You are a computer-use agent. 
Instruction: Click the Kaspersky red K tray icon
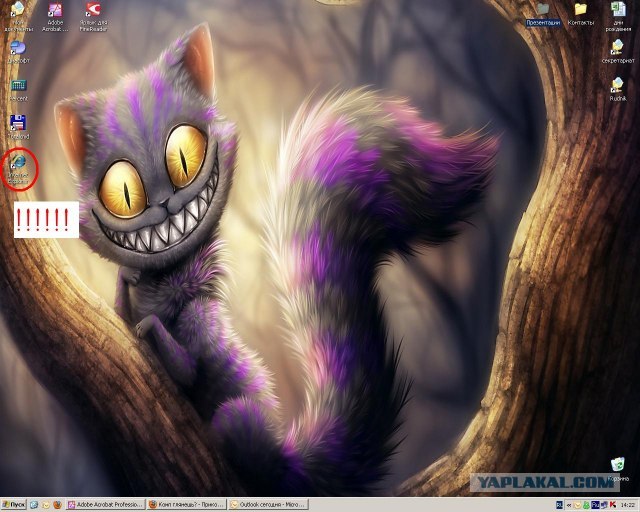click(x=613, y=505)
